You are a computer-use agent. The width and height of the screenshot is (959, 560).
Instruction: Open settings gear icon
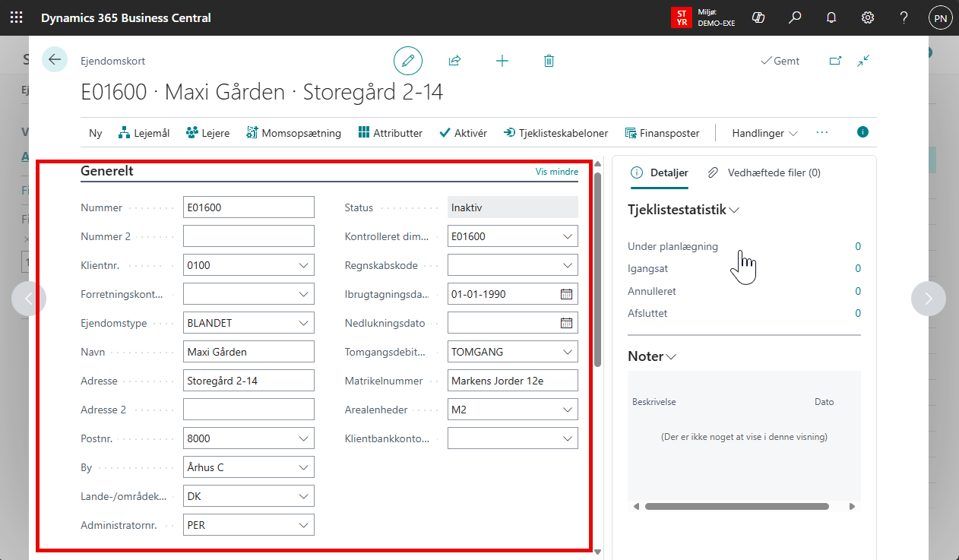click(x=867, y=17)
